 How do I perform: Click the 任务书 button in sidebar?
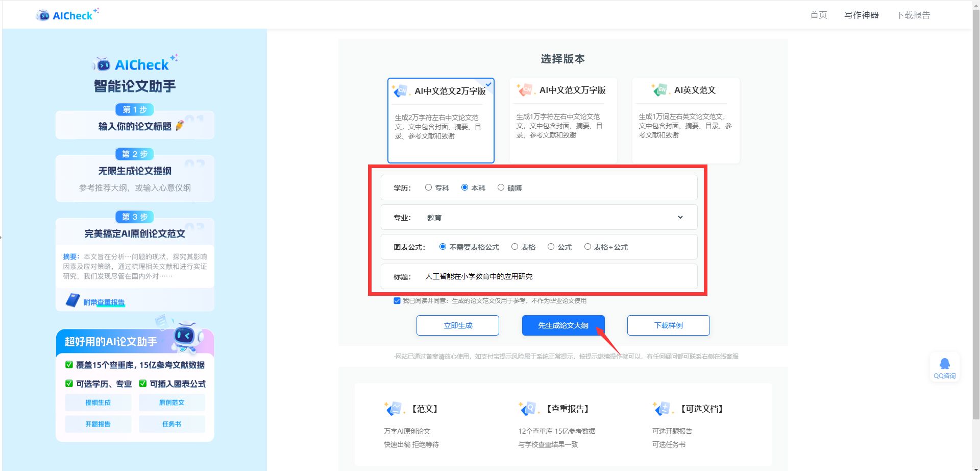coord(171,424)
